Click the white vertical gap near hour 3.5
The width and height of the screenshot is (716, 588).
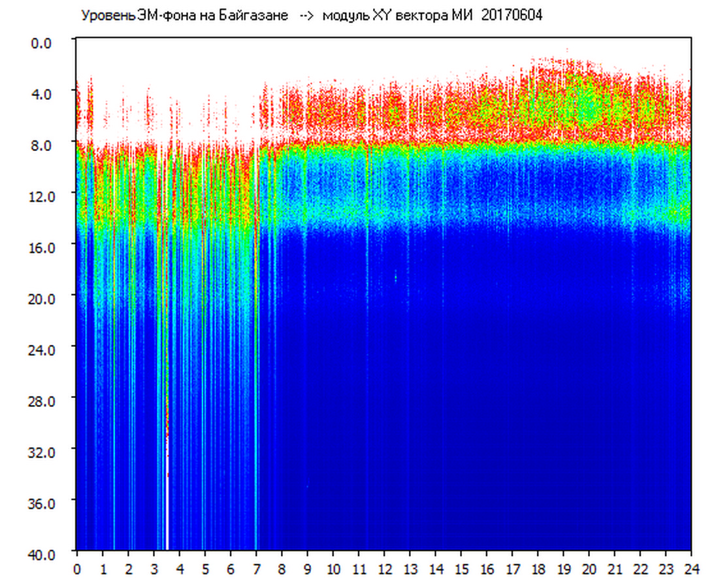(x=167, y=497)
